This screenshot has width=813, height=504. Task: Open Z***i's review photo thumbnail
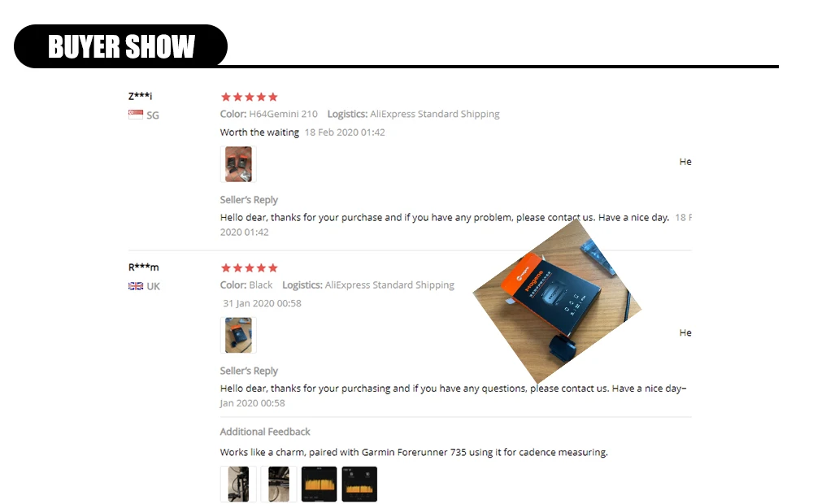(x=238, y=164)
